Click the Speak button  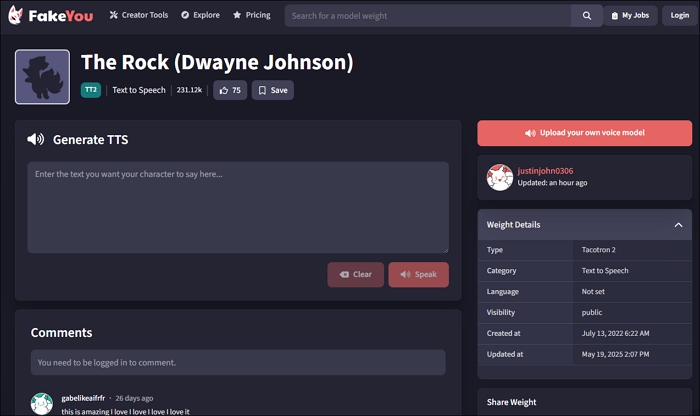pyautogui.click(x=418, y=275)
